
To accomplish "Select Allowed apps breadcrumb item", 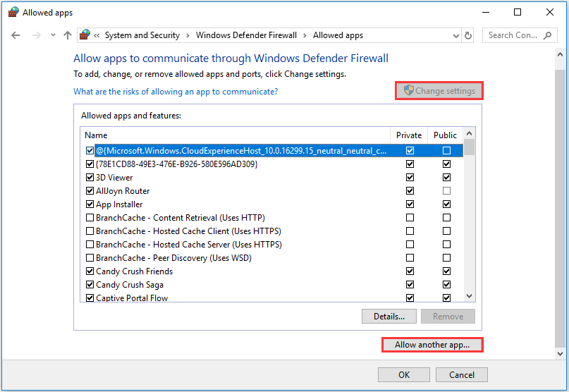I will click(x=338, y=35).
